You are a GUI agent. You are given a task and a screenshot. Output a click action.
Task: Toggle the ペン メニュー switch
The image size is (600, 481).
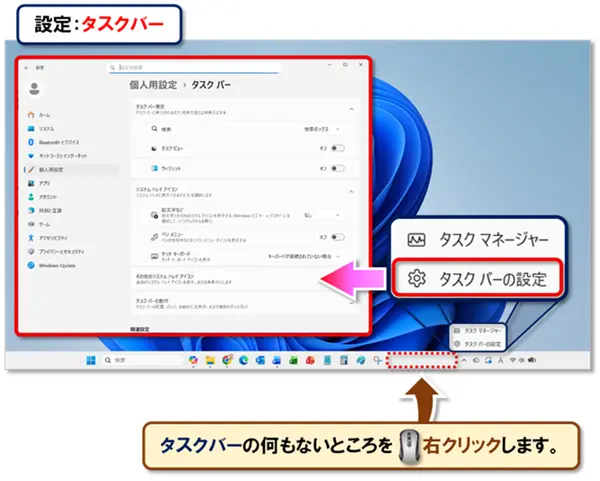click(x=338, y=237)
